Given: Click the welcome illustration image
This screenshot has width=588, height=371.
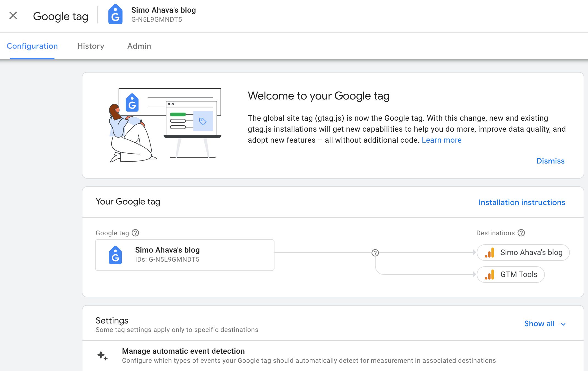Looking at the screenshot, I should pos(165,125).
